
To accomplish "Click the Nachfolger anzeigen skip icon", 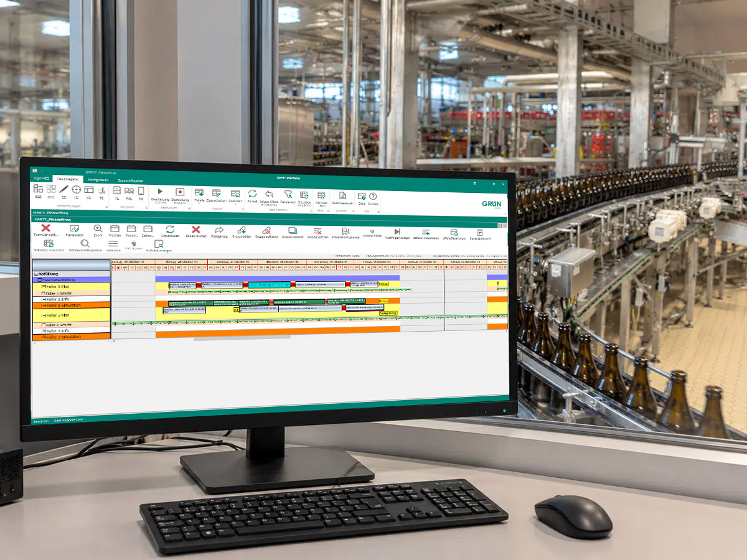I will 397,231.
